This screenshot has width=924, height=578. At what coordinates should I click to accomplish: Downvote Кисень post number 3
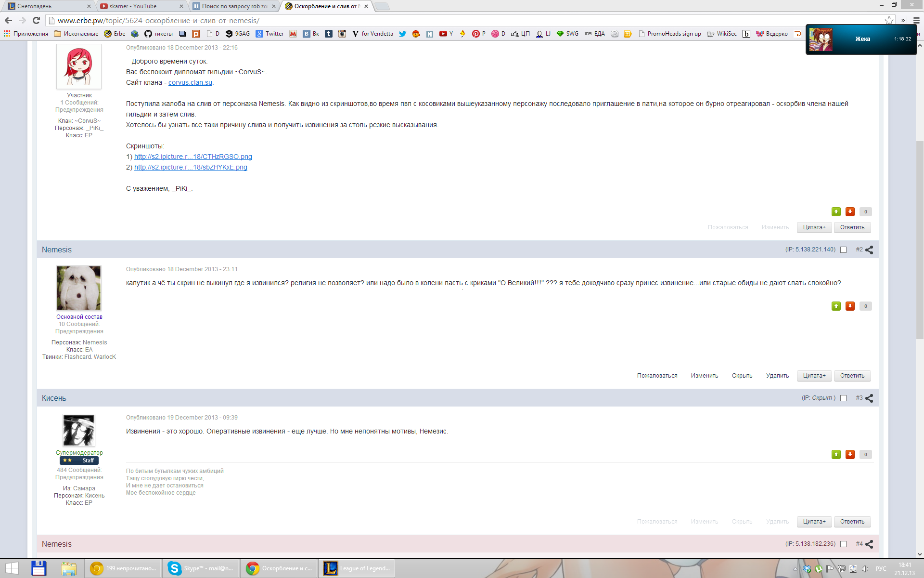click(850, 454)
